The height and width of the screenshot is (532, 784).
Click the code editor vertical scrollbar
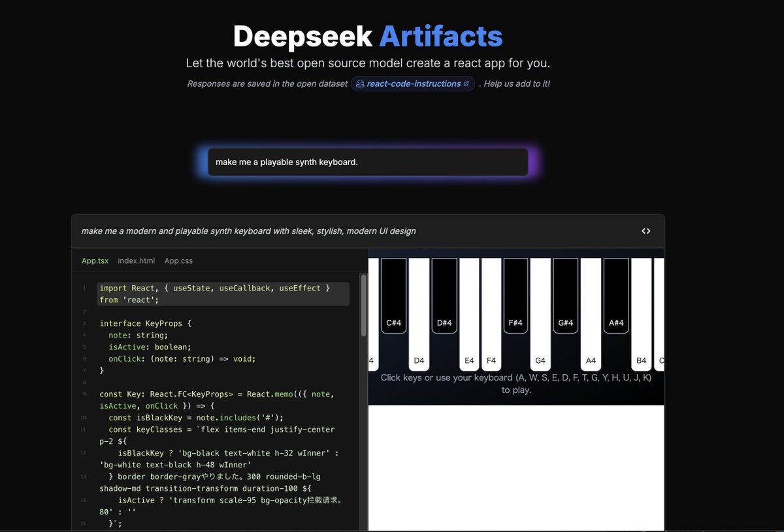tap(363, 305)
